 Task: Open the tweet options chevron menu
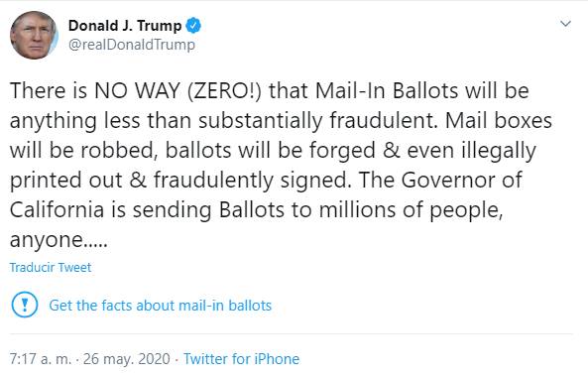pos(565,24)
